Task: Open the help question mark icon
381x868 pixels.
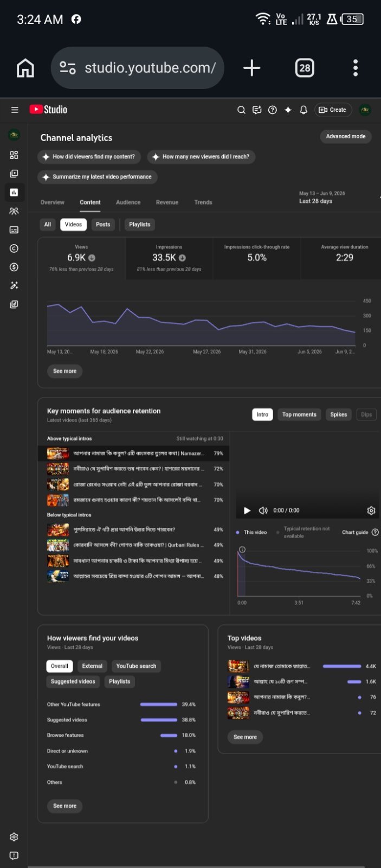Action: (x=273, y=110)
